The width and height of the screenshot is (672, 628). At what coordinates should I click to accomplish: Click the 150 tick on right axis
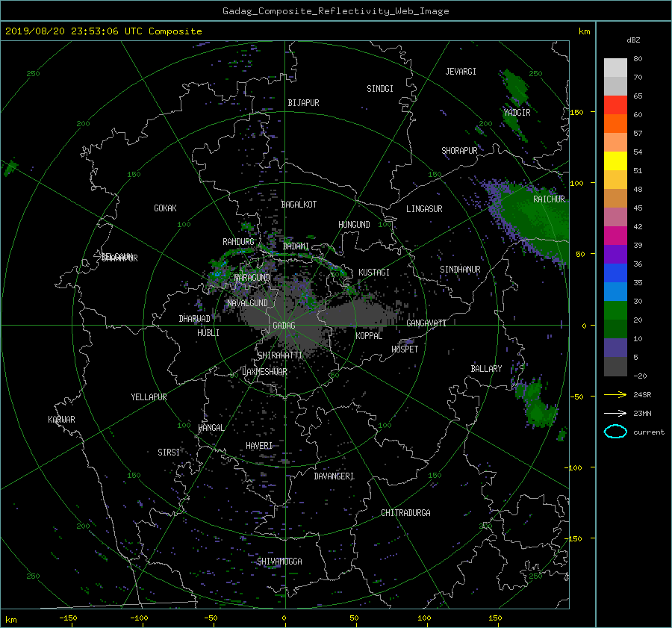coord(577,112)
